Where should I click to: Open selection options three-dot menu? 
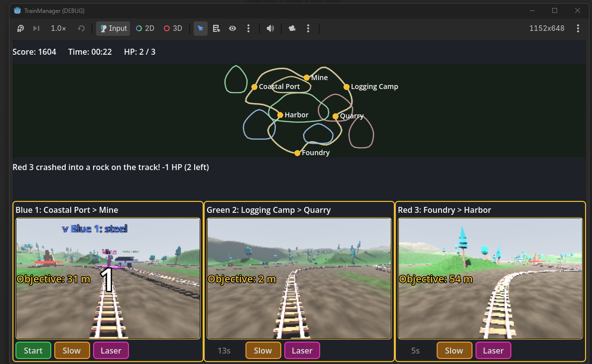[248, 28]
